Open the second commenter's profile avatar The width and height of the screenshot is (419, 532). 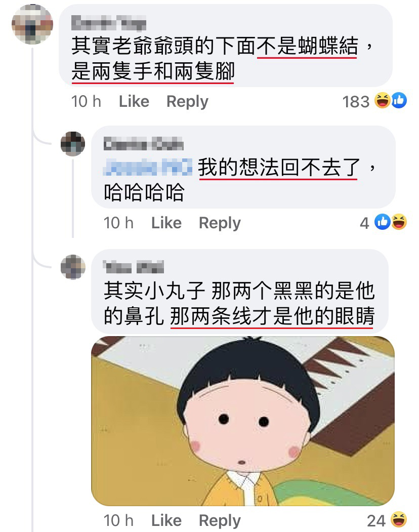coord(72,144)
